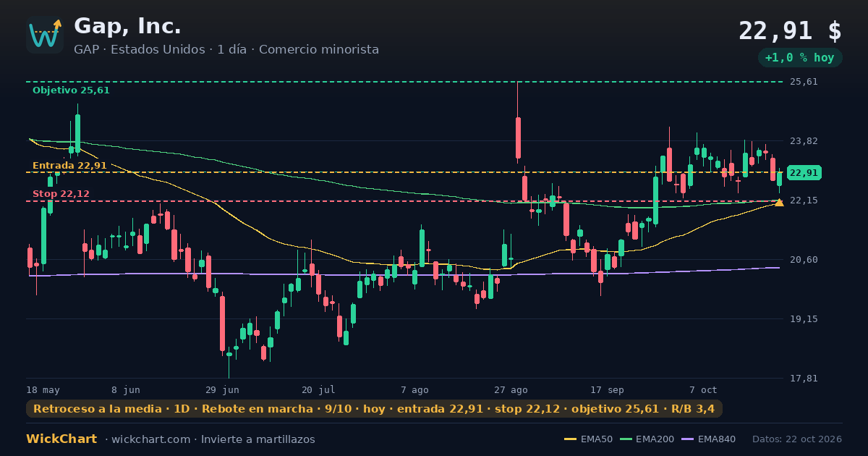Click the '+1,0 % hoy' badge
868x456 pixels.
point(800,58)
